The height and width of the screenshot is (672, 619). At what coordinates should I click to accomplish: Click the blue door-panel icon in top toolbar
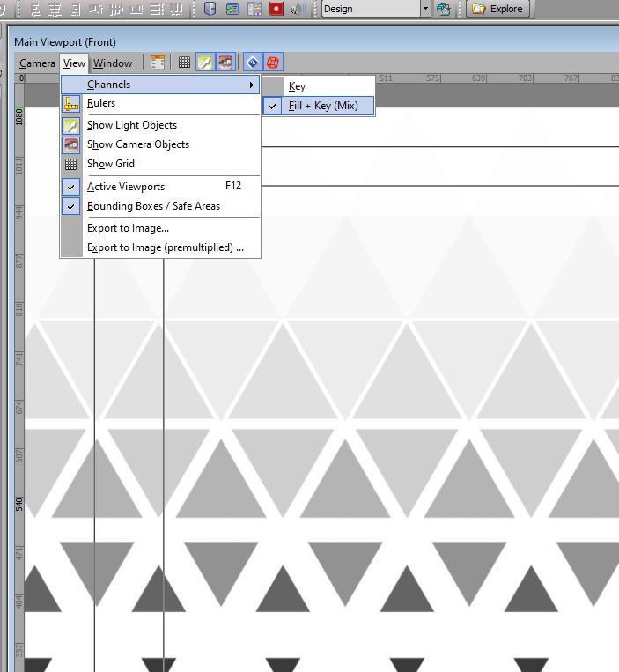coord(210,9)
